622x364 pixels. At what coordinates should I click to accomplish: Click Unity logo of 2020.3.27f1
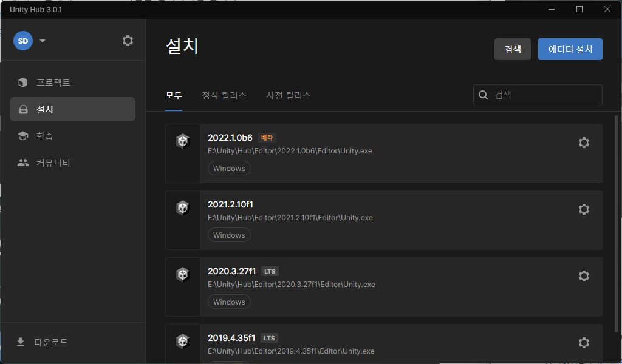pyautogui.click(x=182, y=274)
